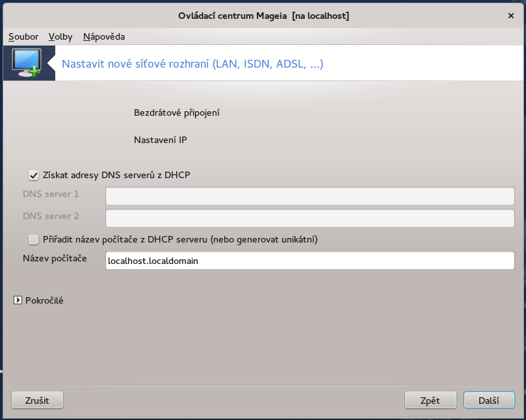Image resolution: width=526 pixels, height=420 pixels.
Task: Click the network interface monitor icon
Action: coord(28,63)
